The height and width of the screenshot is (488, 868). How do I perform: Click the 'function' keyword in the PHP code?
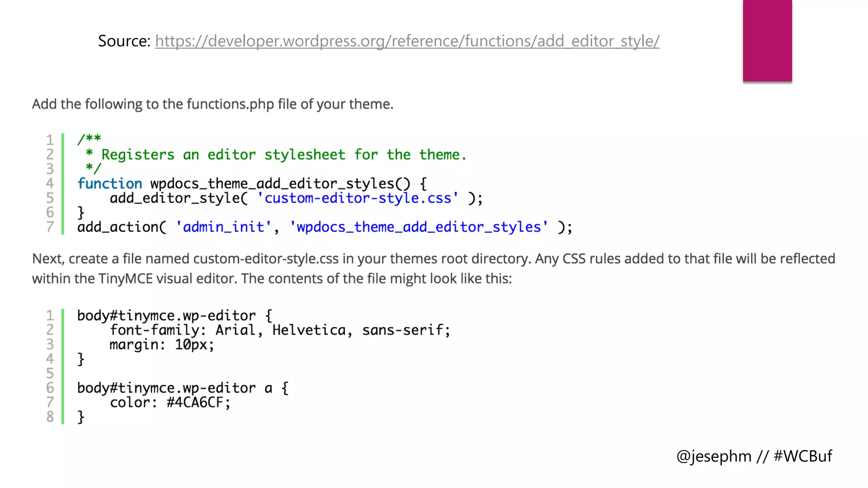pyautogui.click(x=110, y=183)
